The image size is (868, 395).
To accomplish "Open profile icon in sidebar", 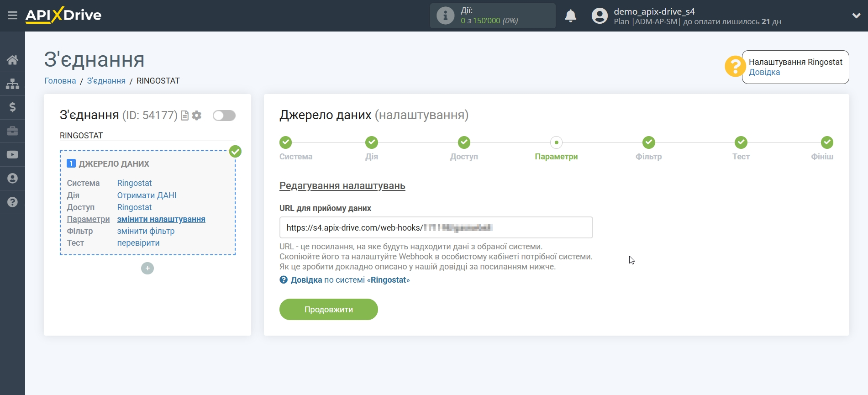I will pyautogui.click(x=12, y=179).
